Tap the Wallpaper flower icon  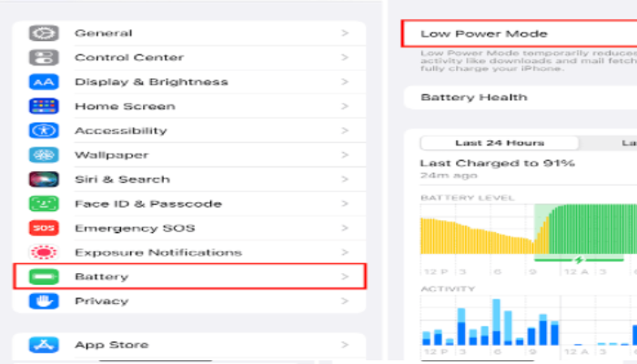(x=44, y=155)
